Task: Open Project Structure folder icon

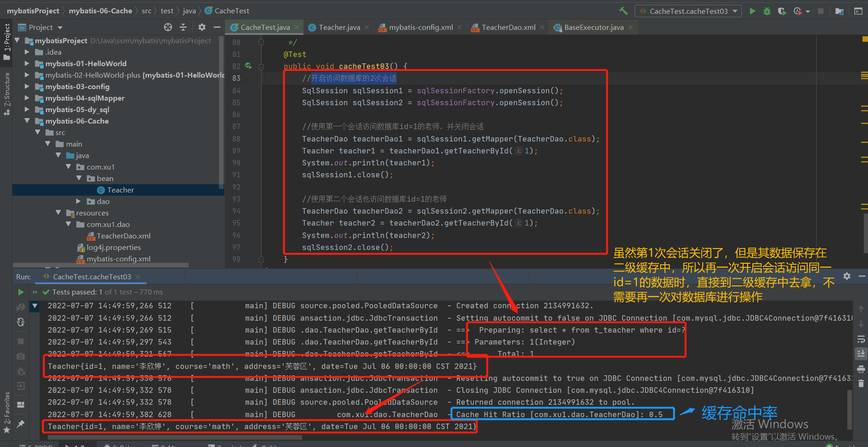Action: (x=840, y=11)
